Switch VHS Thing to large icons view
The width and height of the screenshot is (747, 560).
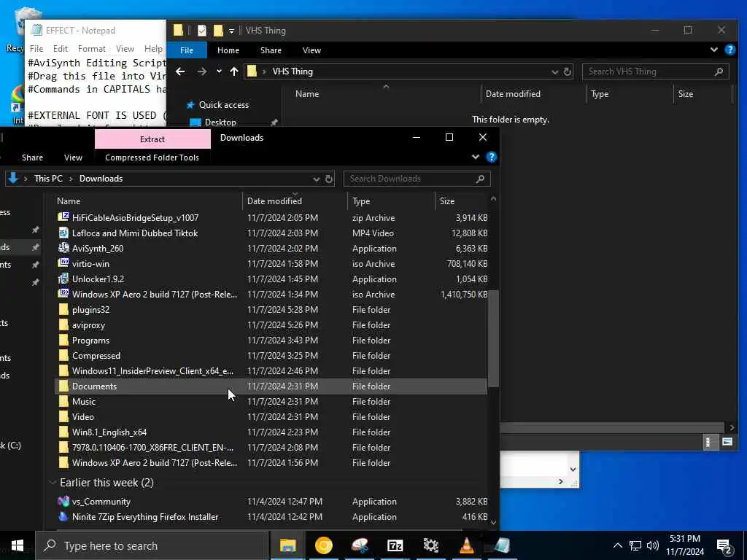(727, 442)
